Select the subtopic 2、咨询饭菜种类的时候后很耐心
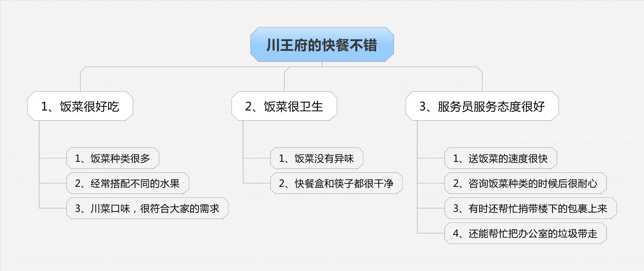This screenshot has width=644, height=271. 525,183
